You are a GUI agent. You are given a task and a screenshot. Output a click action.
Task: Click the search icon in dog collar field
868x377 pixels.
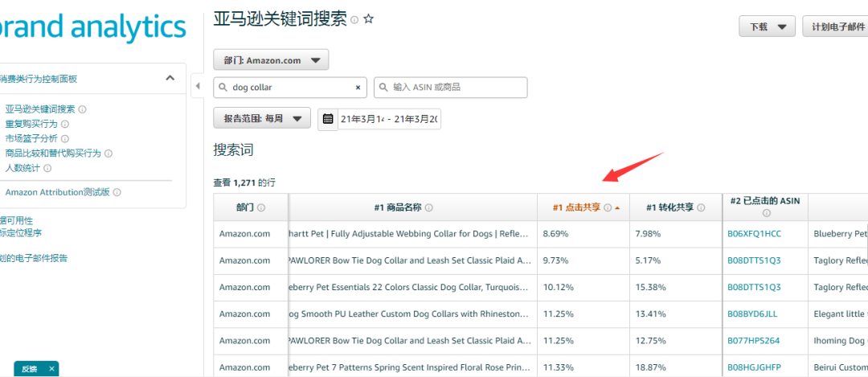point(223,88)
